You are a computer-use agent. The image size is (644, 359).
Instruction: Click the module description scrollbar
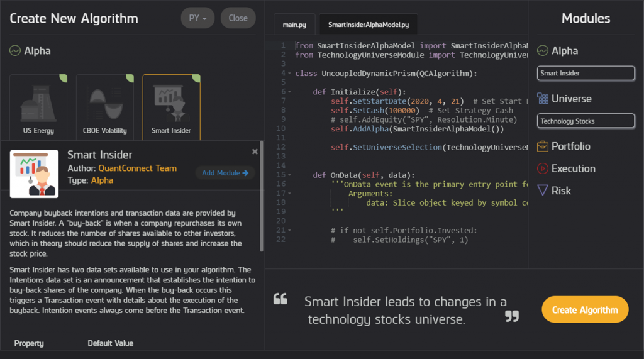[262, 196]
